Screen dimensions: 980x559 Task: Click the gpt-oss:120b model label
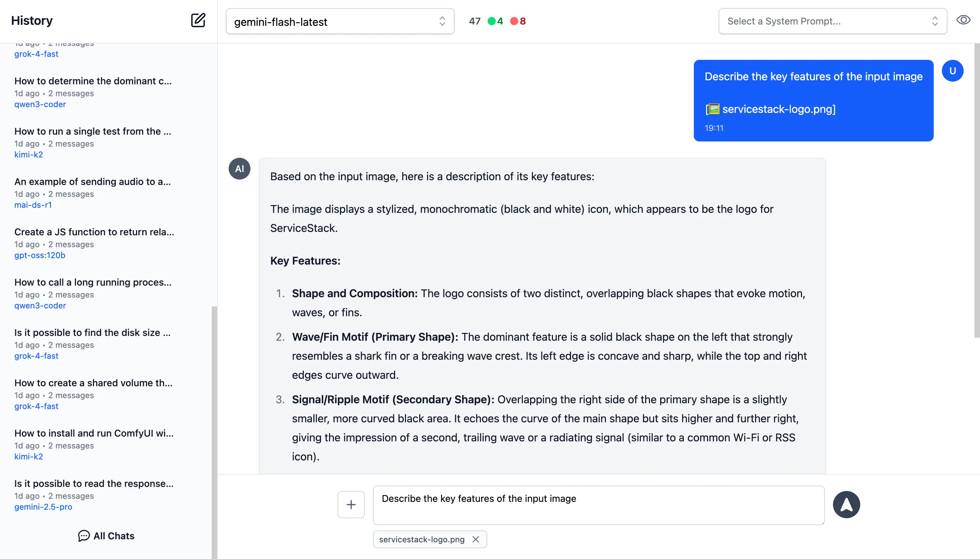coord(39,255)
